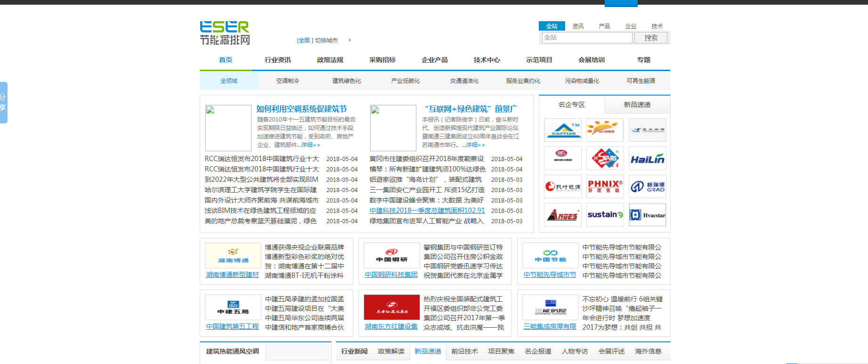Viewport: 868px width, 364px height.
Task: Open the 中建科技2018一季度 news link
Action: point(427,210)
